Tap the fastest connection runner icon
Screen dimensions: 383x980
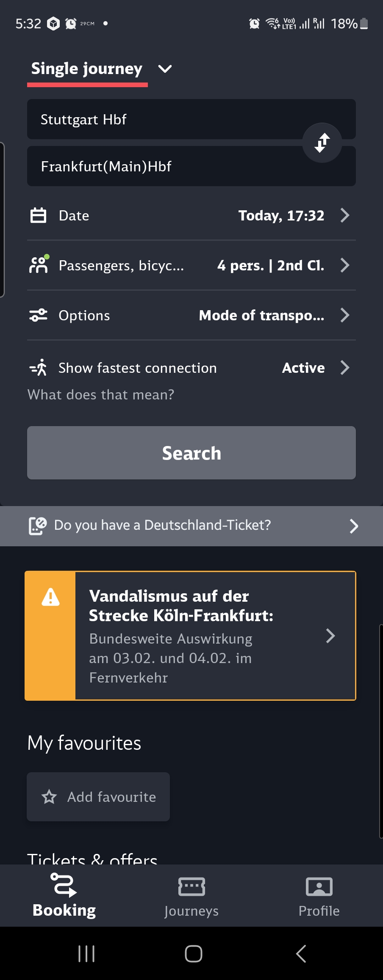point(39,368)
